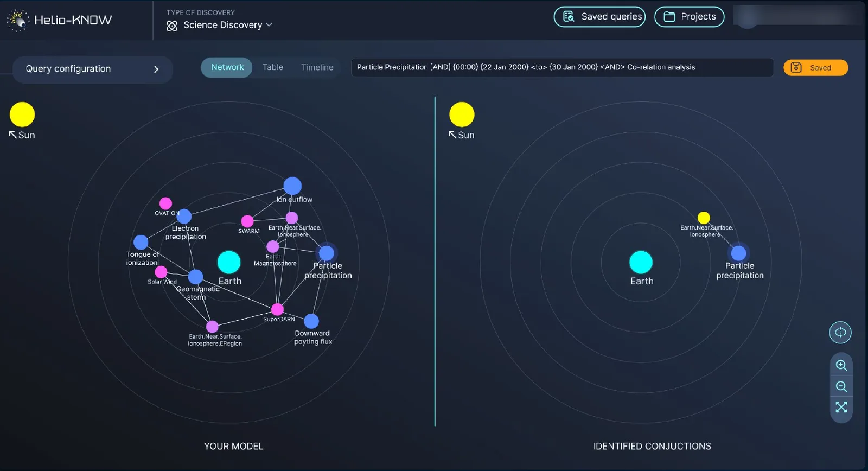Open Saved queries
The width and height of the screenshot is (868, 471).
[x=599, y=17]
